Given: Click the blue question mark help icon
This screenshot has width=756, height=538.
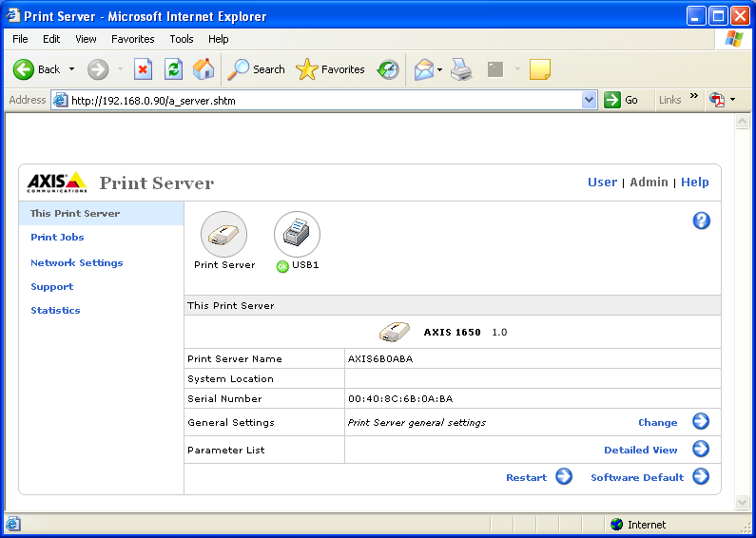Looking at the screenshot, I should point(702,221).
